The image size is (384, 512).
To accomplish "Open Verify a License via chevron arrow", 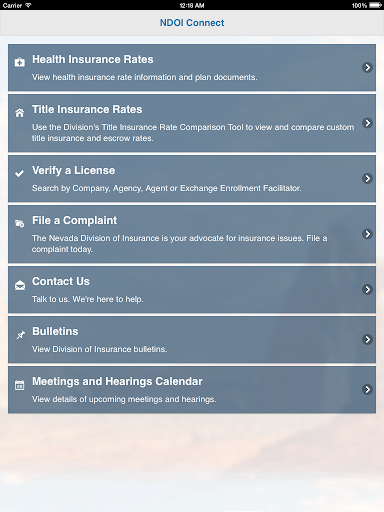I will coord(367,179).
